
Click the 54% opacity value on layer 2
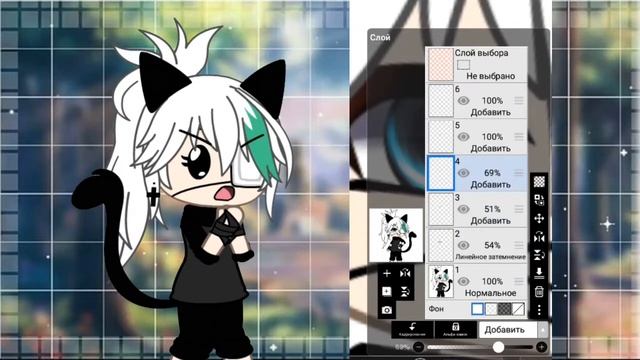[x=492, y=245]
